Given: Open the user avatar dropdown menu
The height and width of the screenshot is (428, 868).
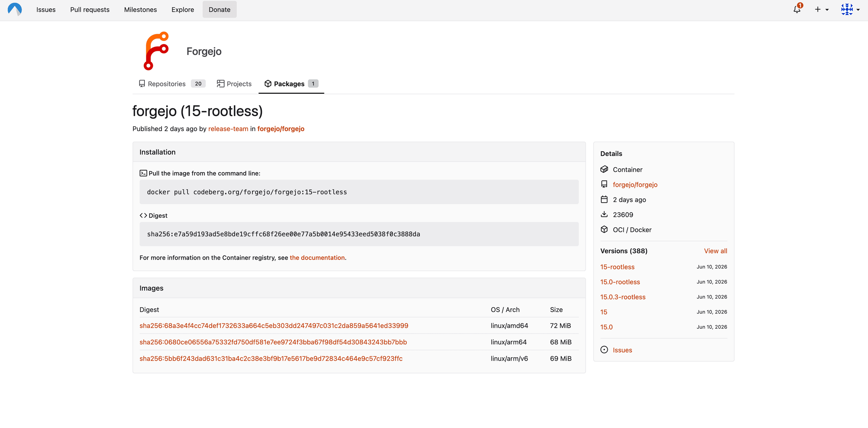Looking at the screenshot, I should pyautogui.click(x=850, y=9).
